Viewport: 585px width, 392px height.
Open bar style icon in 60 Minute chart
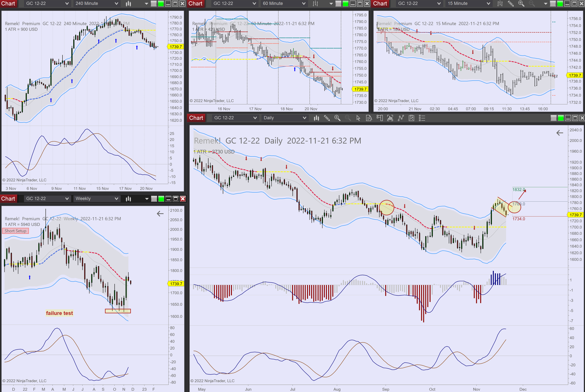pyautogui.click(x=315, y=4)
